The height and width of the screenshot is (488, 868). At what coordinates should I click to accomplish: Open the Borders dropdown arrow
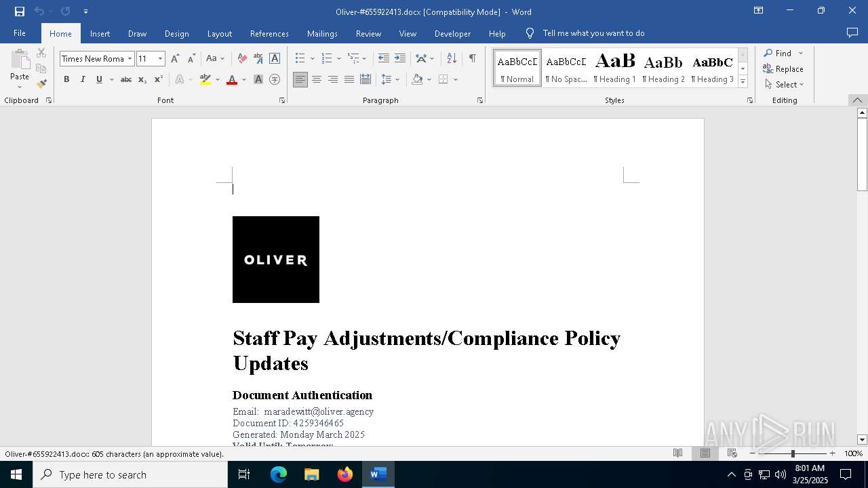pos(456,79)
